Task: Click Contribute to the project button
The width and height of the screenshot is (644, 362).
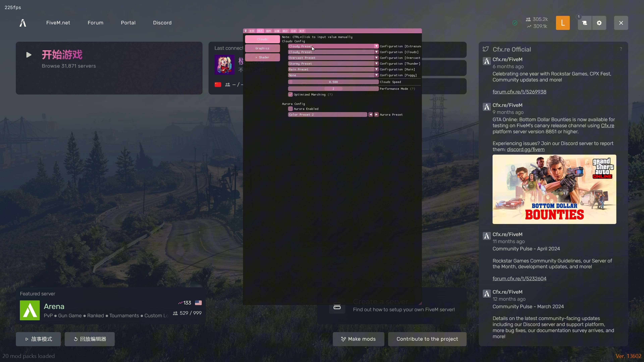Action: pos(427,339)
